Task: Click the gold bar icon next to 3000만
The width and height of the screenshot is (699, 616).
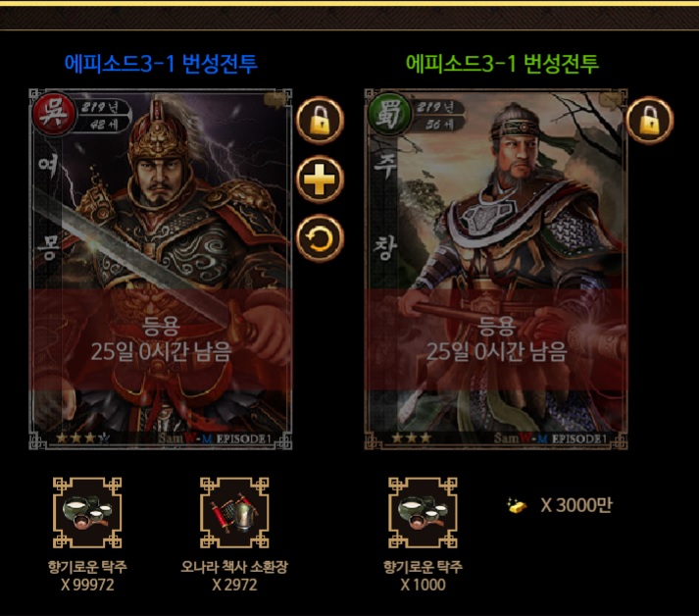Action: coord(517,506)
